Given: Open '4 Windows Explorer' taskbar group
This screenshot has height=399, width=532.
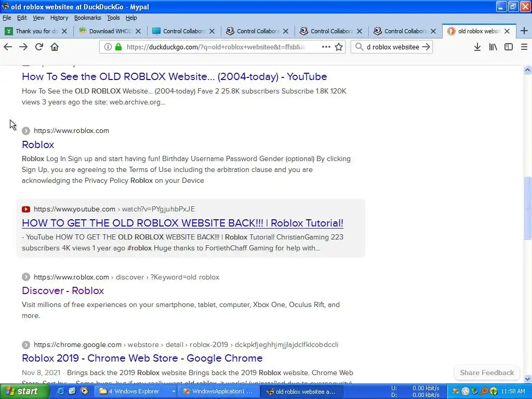Looking at the screenshot, I should tap(137, 392).
